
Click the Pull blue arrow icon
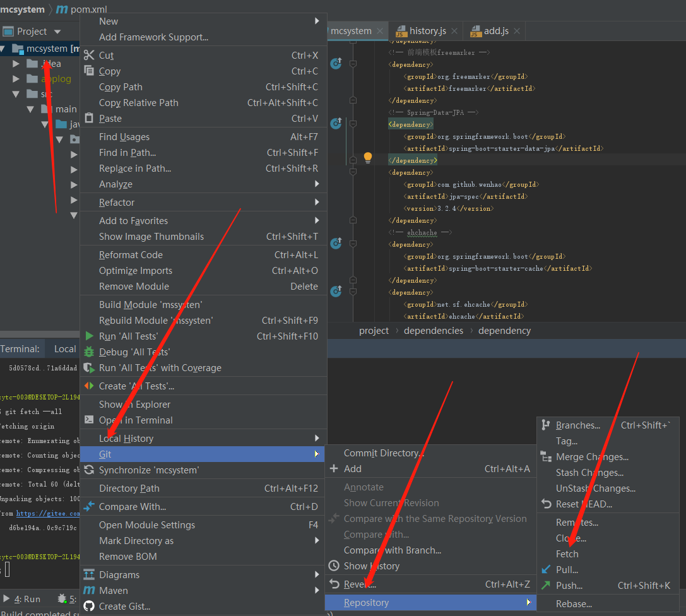tap(546, 569)
